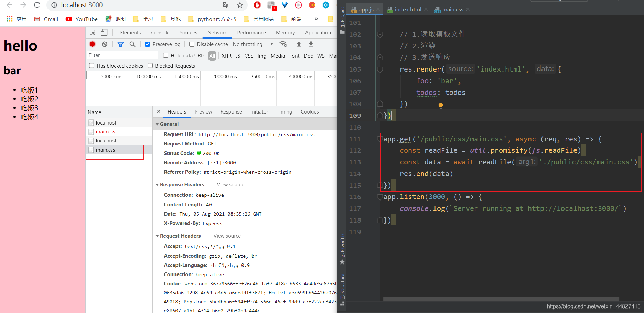Click the editor horizontal scrollbar
This screenshot has width=644, height=313.
pyautogui.click(x=501, y=299)
